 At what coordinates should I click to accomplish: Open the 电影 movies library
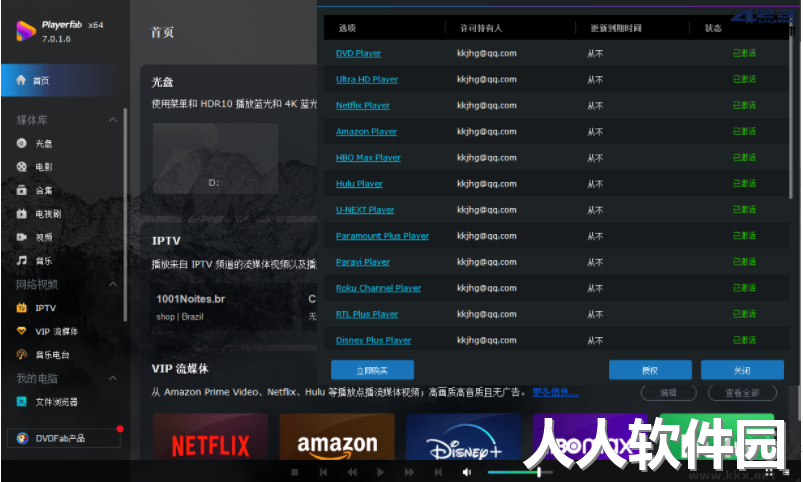pos(44,166)
